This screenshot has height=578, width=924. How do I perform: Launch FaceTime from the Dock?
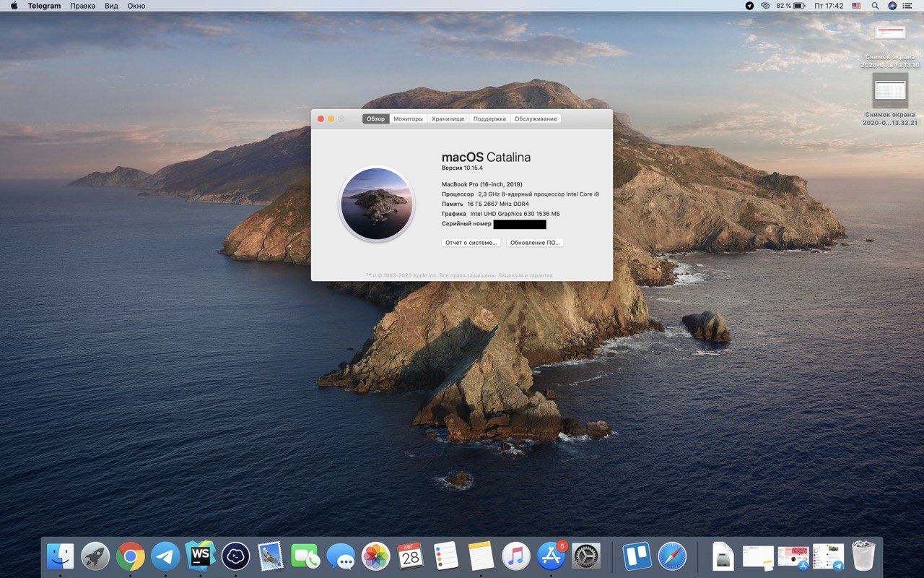305,556
